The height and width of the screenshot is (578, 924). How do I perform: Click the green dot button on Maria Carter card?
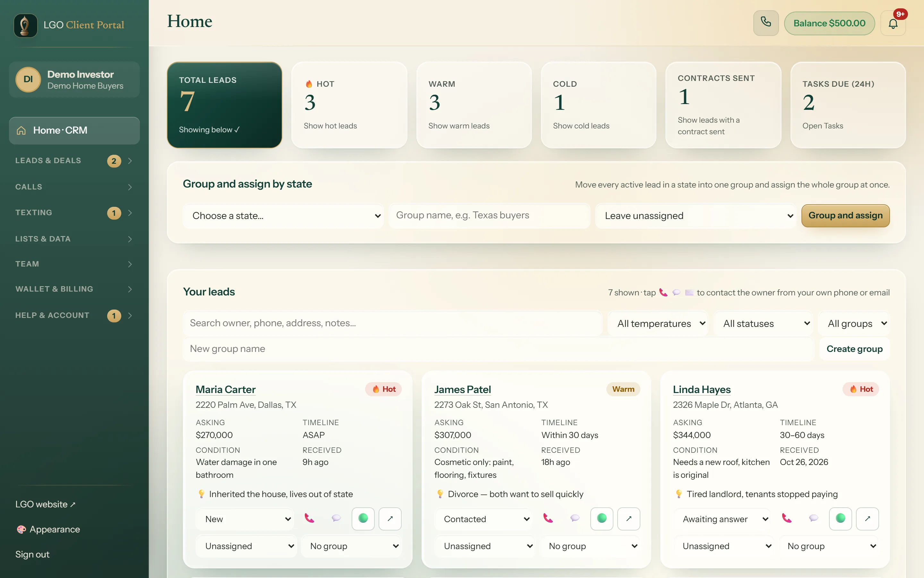point(363,519)
